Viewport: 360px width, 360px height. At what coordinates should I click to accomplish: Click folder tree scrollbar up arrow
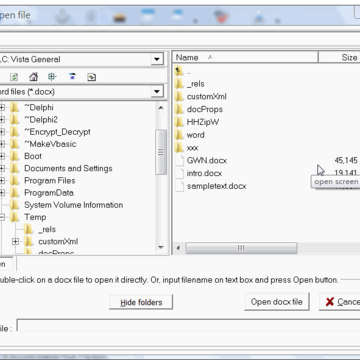pyautogui.click(x=161, y=108)
